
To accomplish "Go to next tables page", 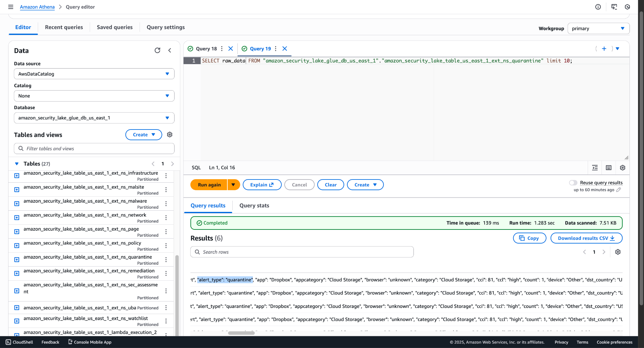I will (172, 163).
